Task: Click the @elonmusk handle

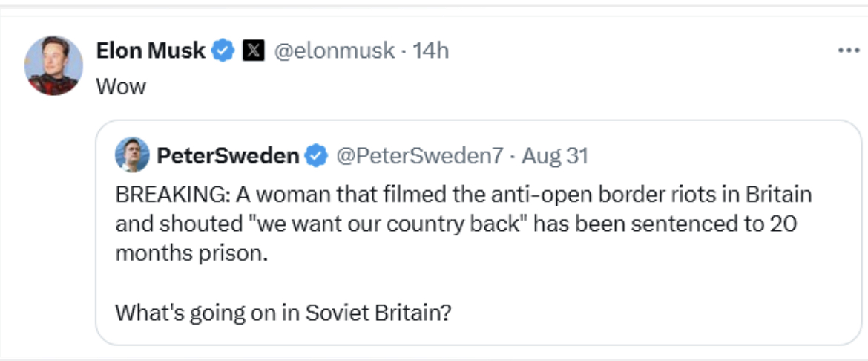Action: (x=335, y=51)
